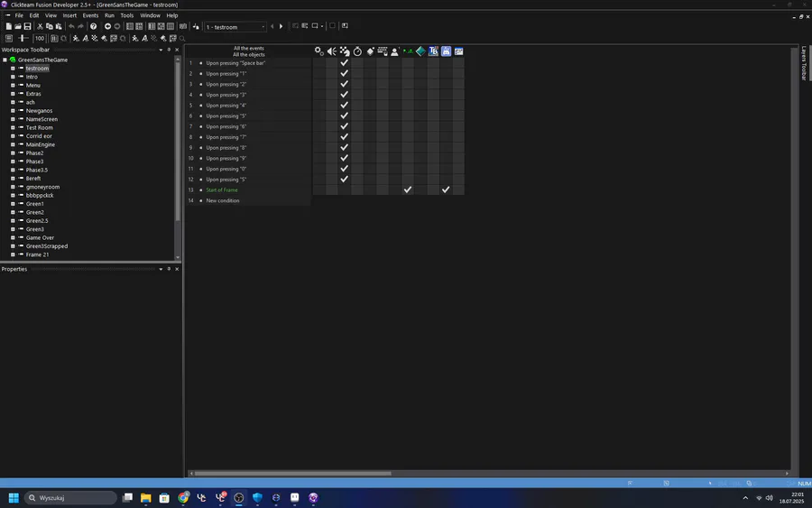Toggle action checkmark for pressing "S" event
The height and width of the screenshot is (508, 812).
[x=345, y=180]
